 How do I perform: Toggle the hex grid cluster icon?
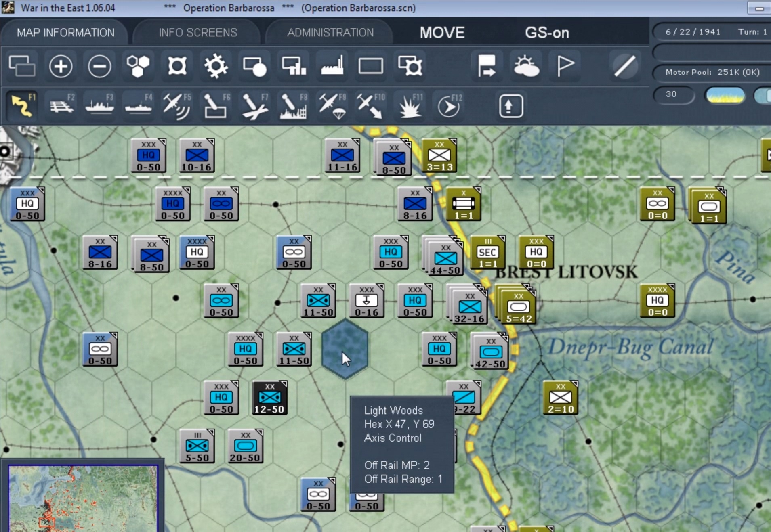(138, 66)
